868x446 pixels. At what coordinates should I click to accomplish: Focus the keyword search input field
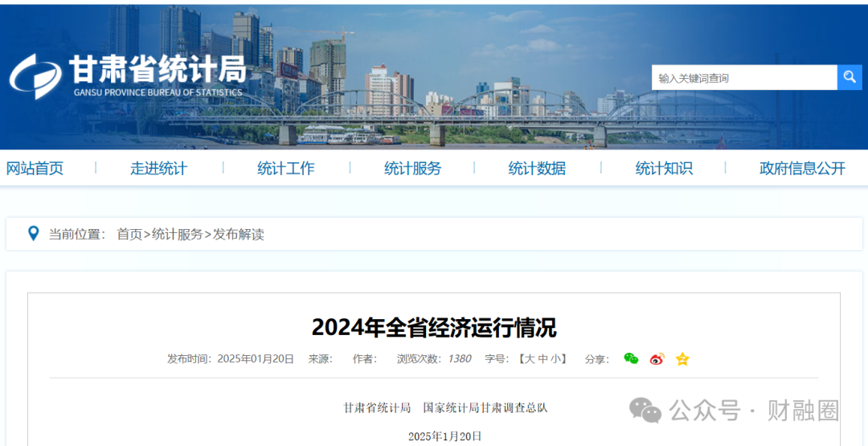click(744, 77)
